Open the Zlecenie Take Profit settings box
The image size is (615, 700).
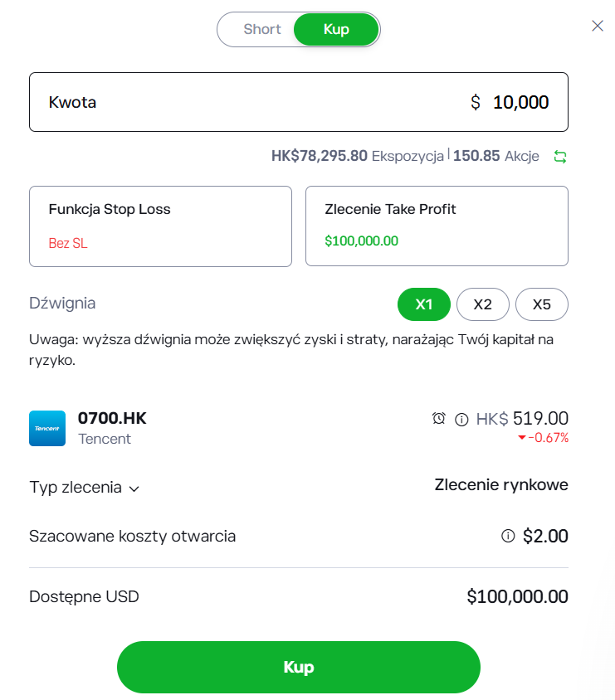click(437, 226)
